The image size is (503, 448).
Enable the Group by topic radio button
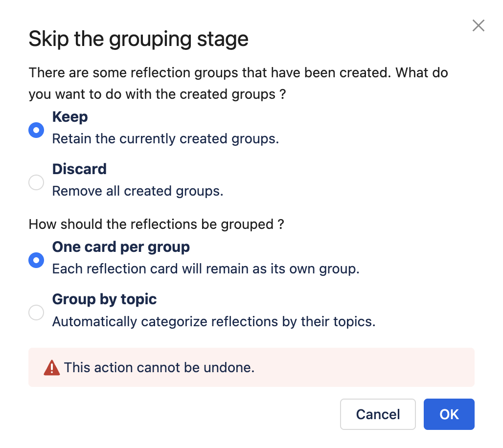[36, 313]
